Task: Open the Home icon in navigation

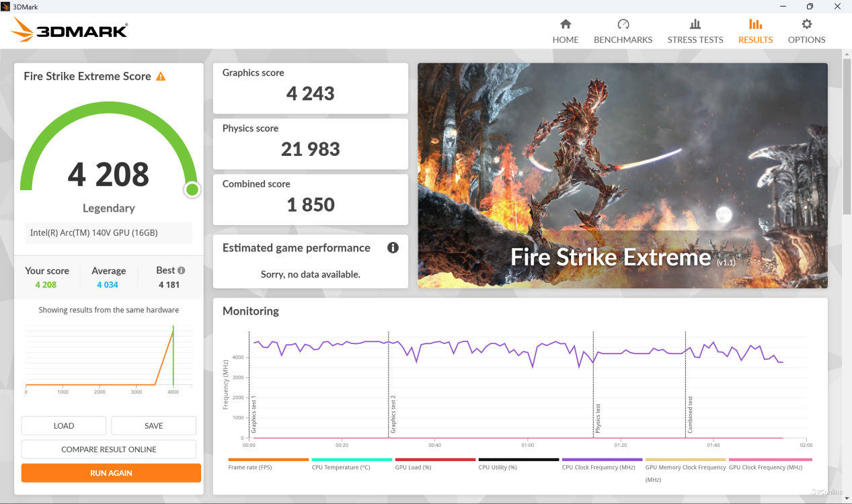Action: click(566, 24)
